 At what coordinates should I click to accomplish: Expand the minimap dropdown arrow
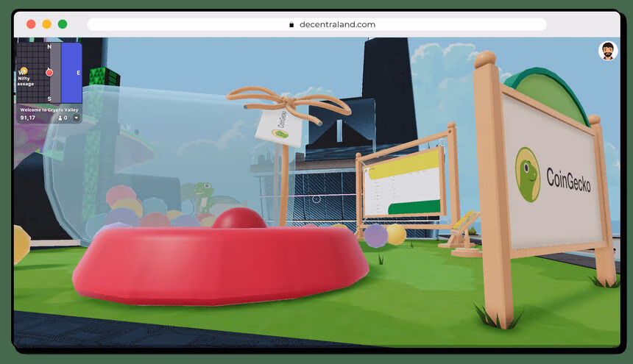coord(75,118)
